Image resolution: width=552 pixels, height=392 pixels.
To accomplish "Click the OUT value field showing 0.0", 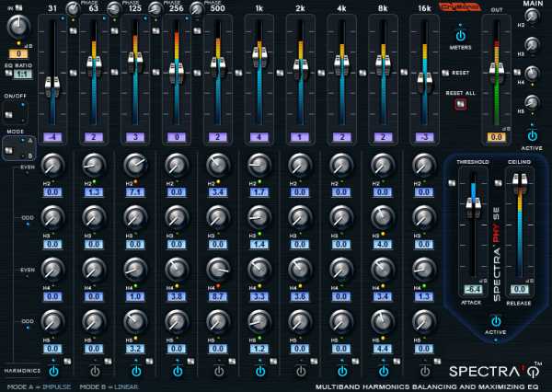I will [x=497, y=137].
